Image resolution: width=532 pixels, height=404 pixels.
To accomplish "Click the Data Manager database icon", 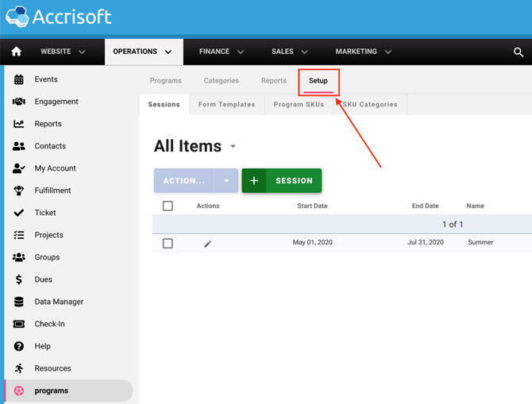I will click(19, 302).
